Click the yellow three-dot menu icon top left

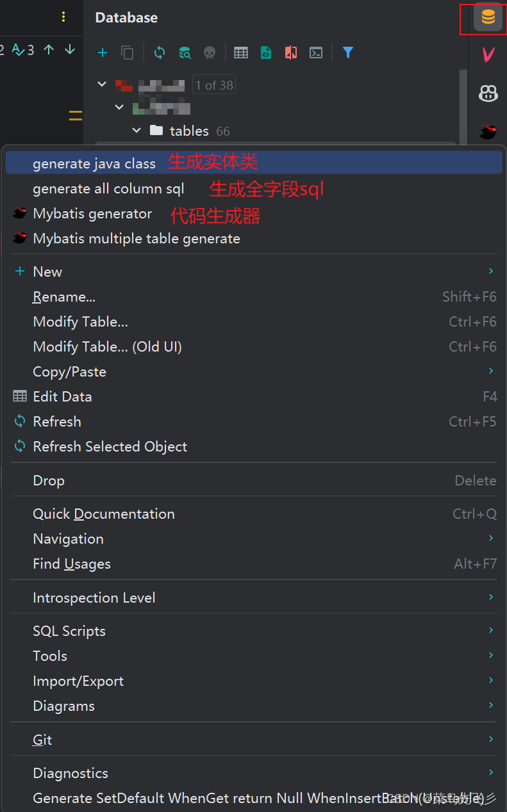(63, 17)
